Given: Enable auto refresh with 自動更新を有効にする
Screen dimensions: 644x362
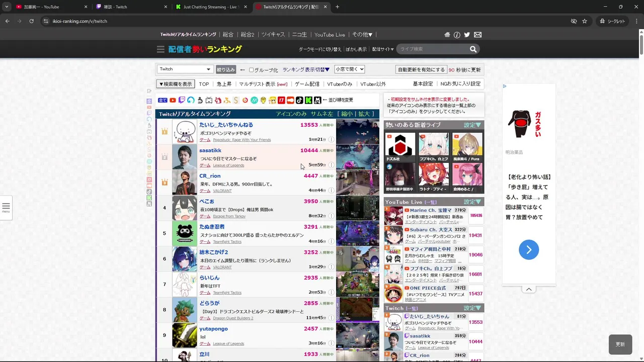Looking at the screenshot, I should tap(421, 69).
